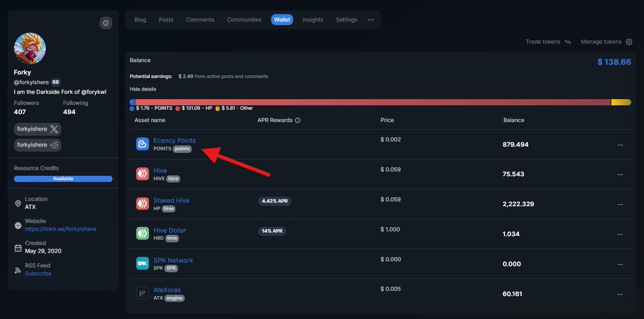Click the RSS feed icon
Viewport: 644px width, 319px height.
tap(18, 270)
